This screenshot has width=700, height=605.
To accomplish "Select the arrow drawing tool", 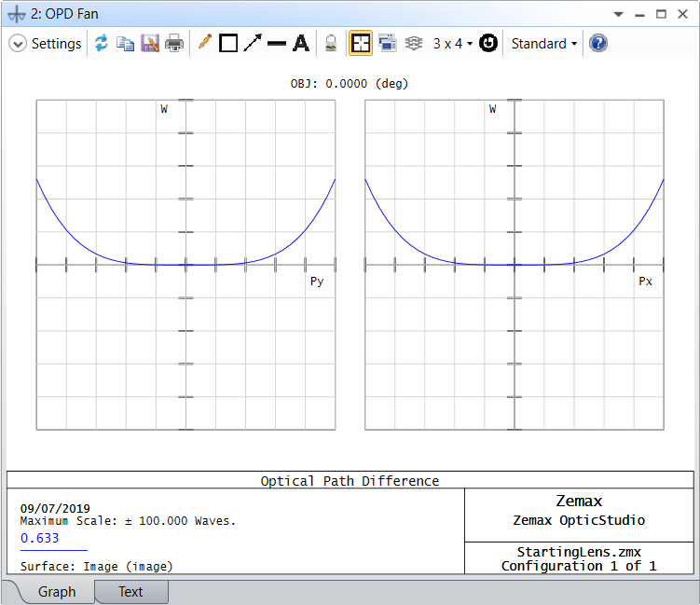I will (253, 44).
